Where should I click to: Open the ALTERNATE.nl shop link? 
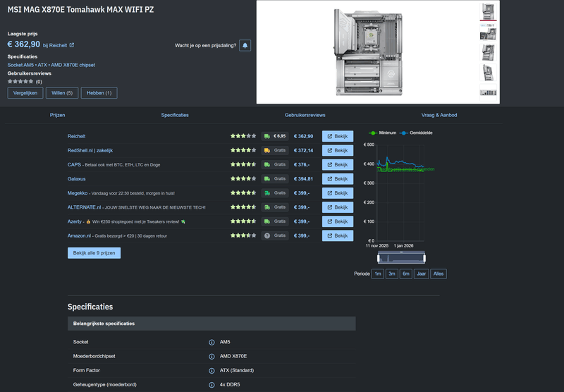(84, 207)
